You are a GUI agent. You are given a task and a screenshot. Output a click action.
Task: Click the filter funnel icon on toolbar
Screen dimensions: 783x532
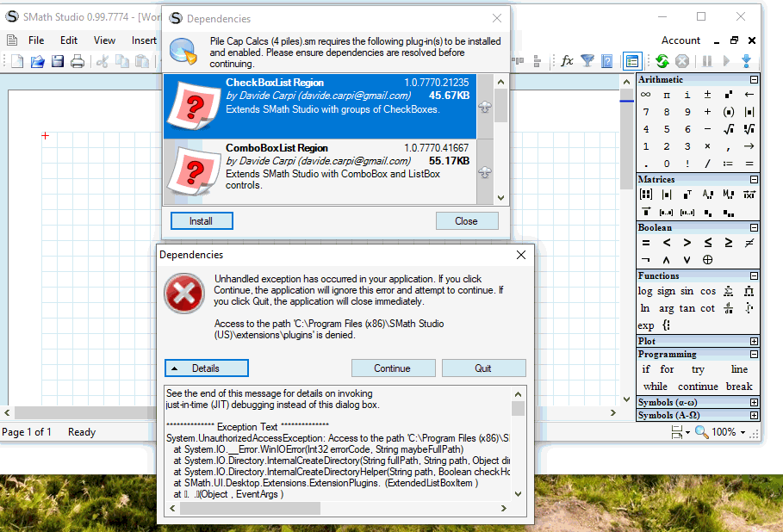tap(587, 60)
